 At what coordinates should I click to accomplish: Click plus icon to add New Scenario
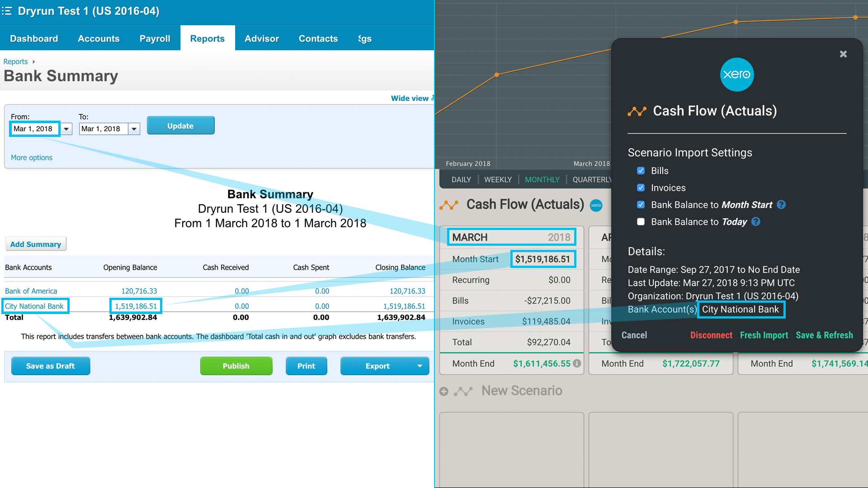[444, 391]
